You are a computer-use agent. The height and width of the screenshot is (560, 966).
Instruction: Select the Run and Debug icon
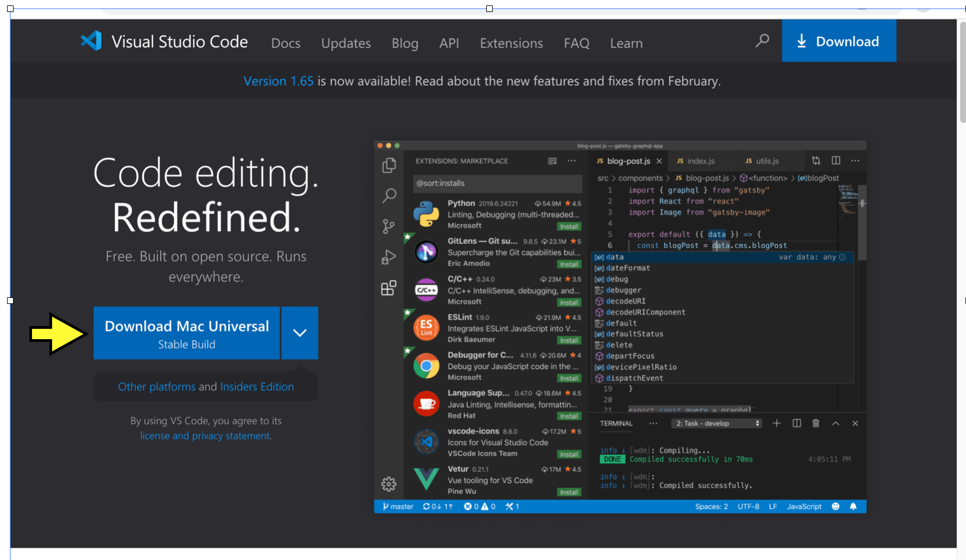tap(389, 257)
